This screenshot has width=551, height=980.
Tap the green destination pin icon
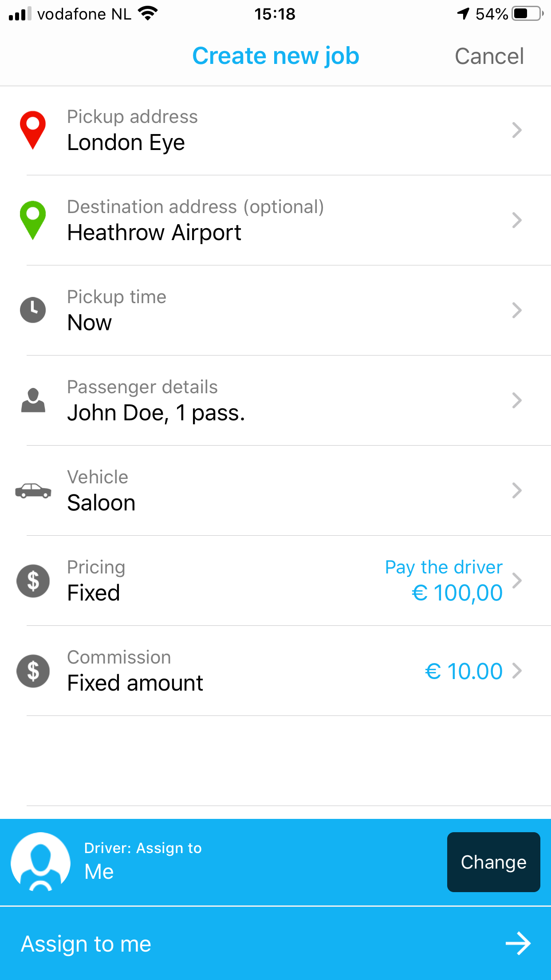click(33, 219)
